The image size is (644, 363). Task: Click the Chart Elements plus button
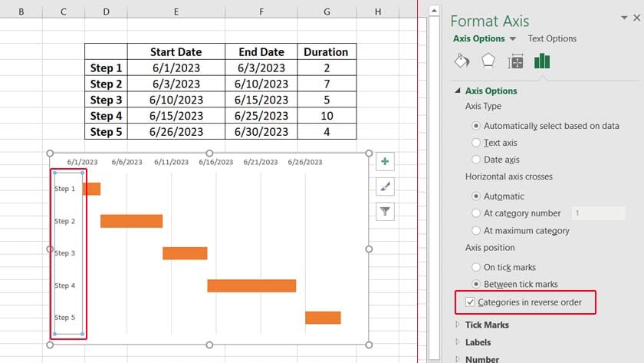pos(385,162)
